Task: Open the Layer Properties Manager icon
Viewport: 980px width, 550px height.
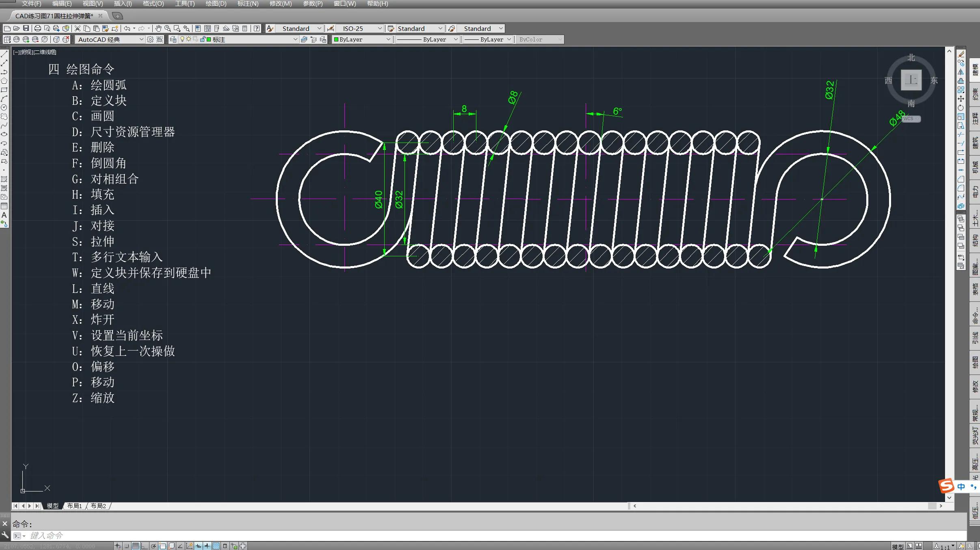Action: point(173,39)
